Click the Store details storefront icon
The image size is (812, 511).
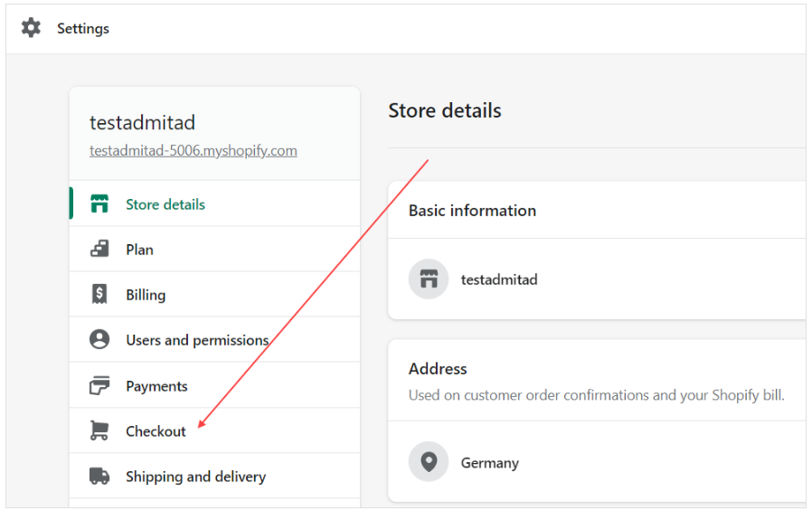coord(99,204)
